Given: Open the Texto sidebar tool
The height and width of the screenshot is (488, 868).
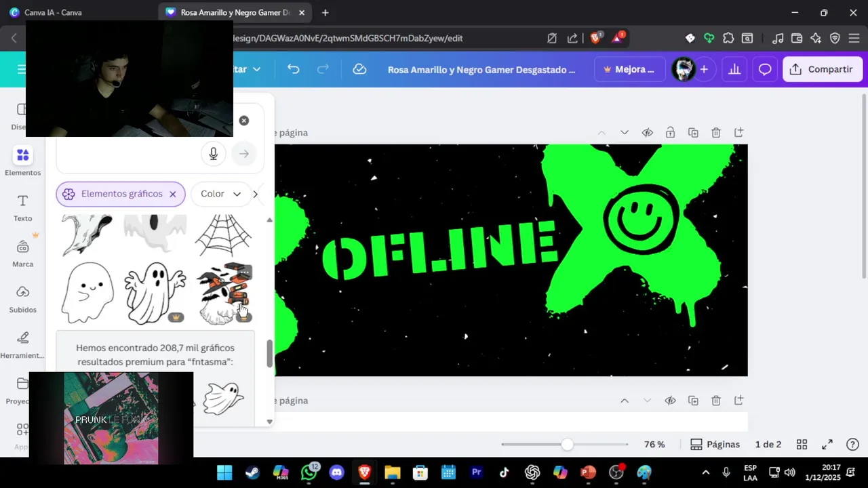Looking at the screenshot, I should tap(22, 208).
